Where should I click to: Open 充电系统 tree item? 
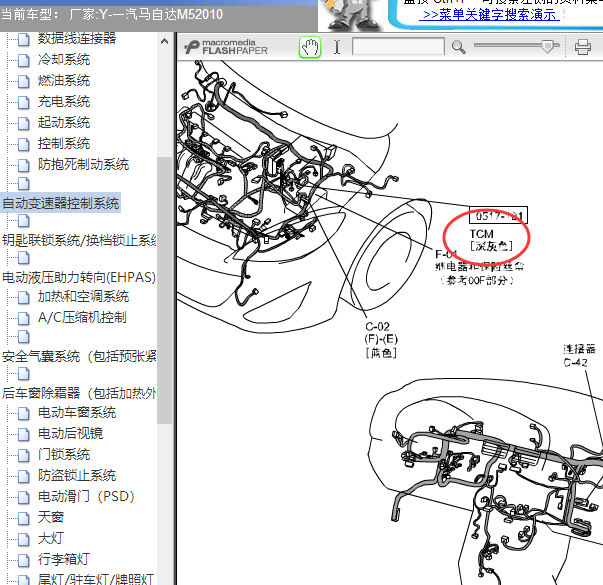coord(64,102)
